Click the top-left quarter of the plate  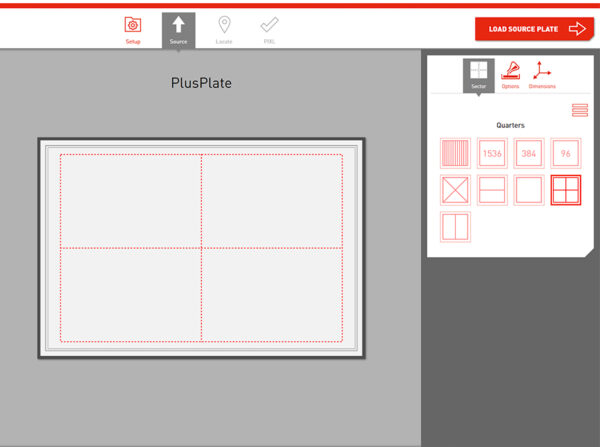point(131,201)
